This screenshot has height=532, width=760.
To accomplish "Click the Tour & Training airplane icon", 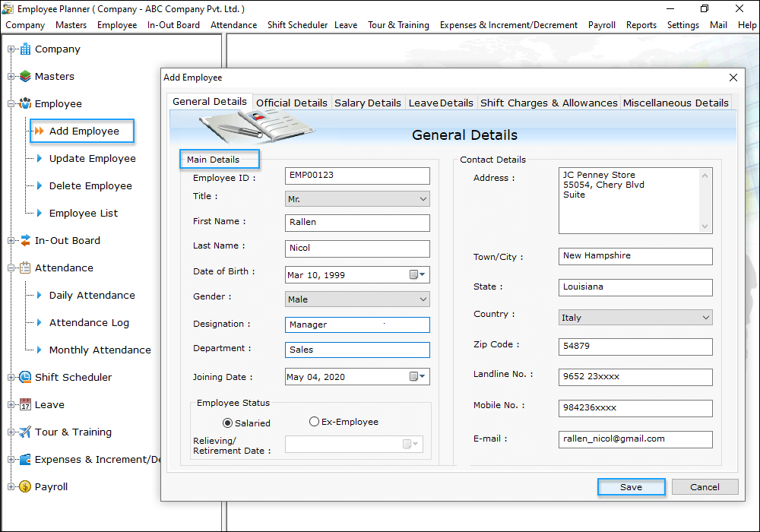I will 25,432.
